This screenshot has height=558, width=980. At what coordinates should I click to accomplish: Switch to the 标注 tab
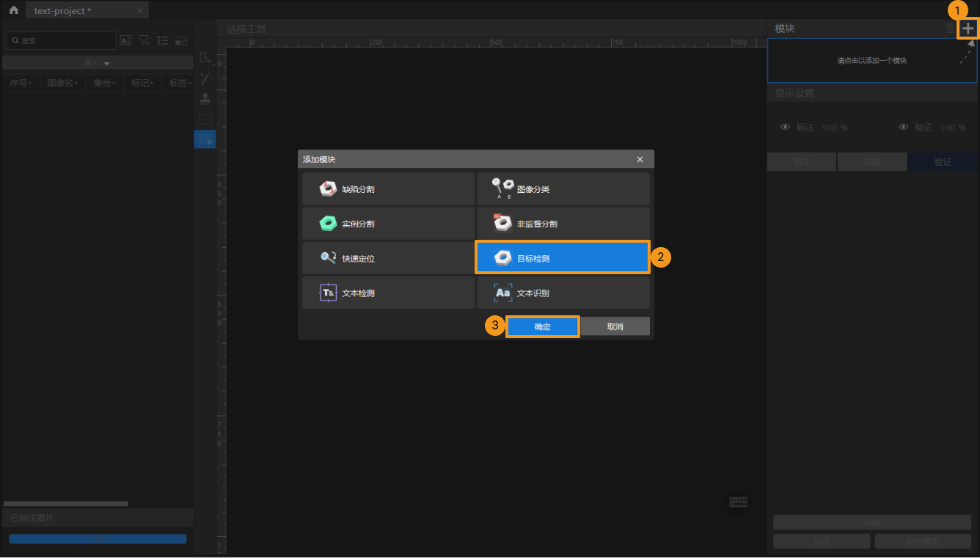click(x=802, y=162)
